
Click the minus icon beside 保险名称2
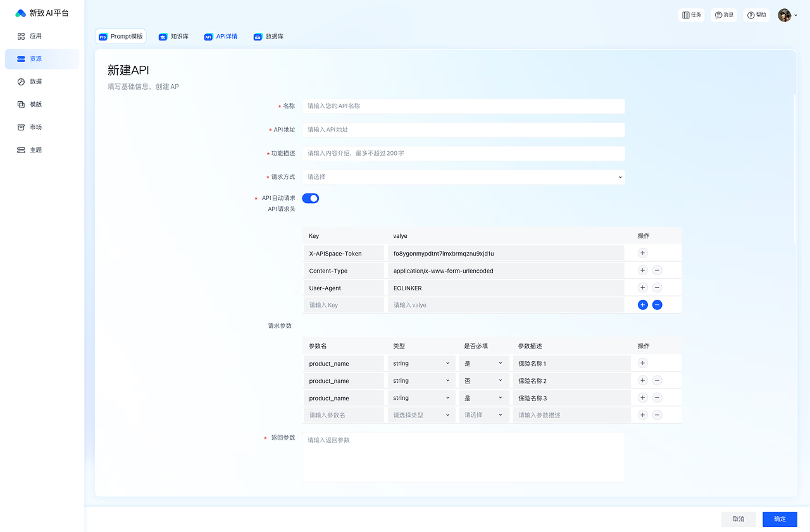pyautogui.click(x=657, y=381)
